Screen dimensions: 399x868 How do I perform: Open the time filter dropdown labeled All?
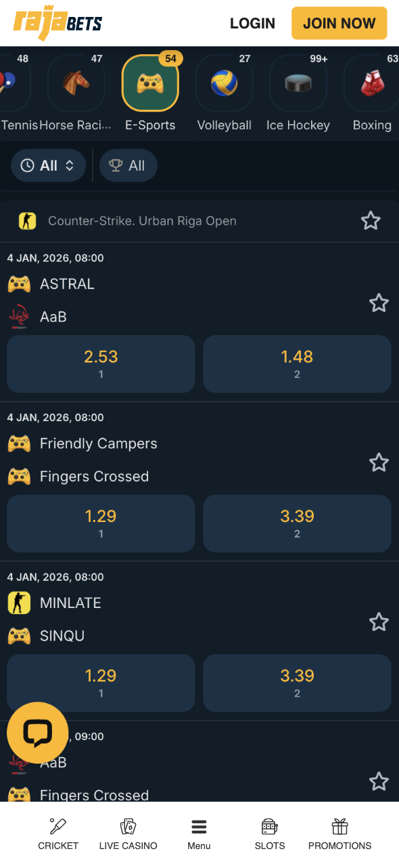coord(48,165)
